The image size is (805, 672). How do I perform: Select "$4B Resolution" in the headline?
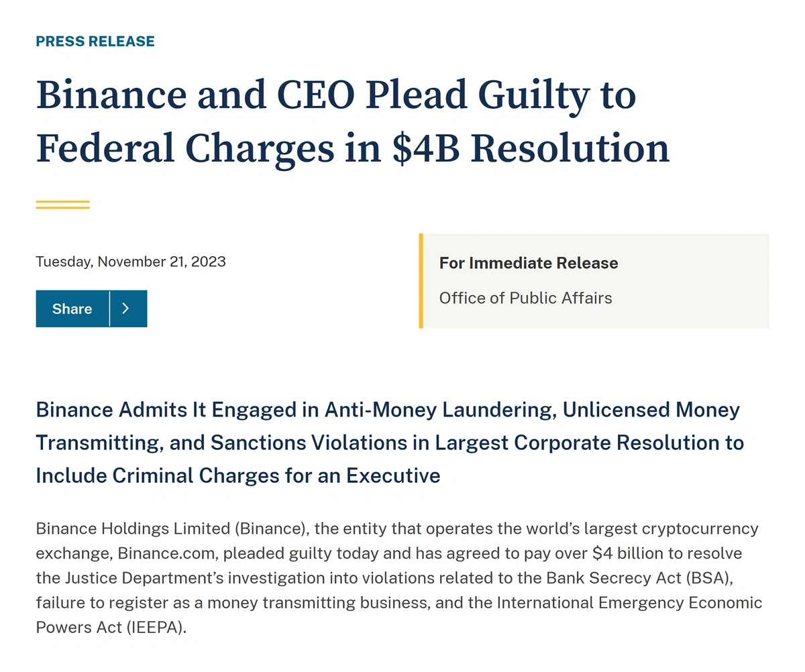pyautogui.click(x=530, y=148)
